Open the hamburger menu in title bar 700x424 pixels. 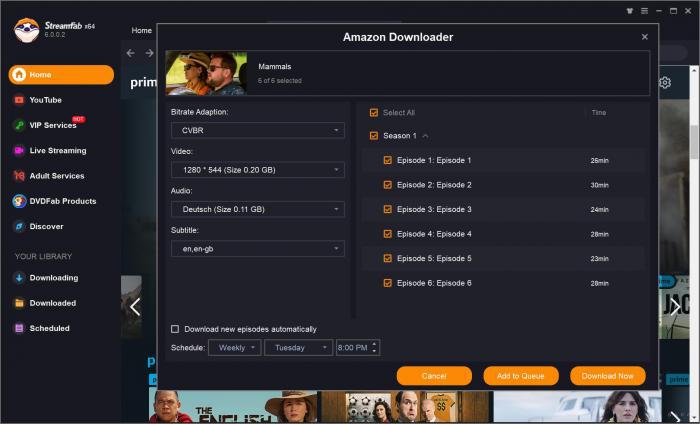click(x=644, y=11)
